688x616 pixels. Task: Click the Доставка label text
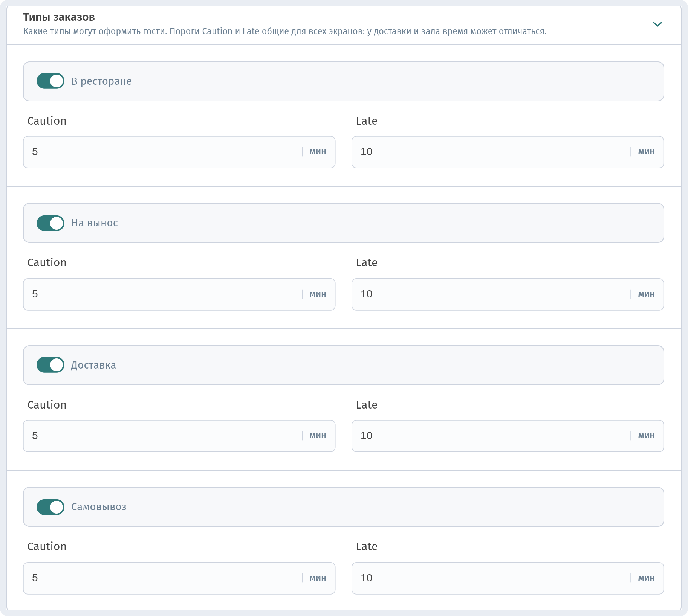click(93, 365)
